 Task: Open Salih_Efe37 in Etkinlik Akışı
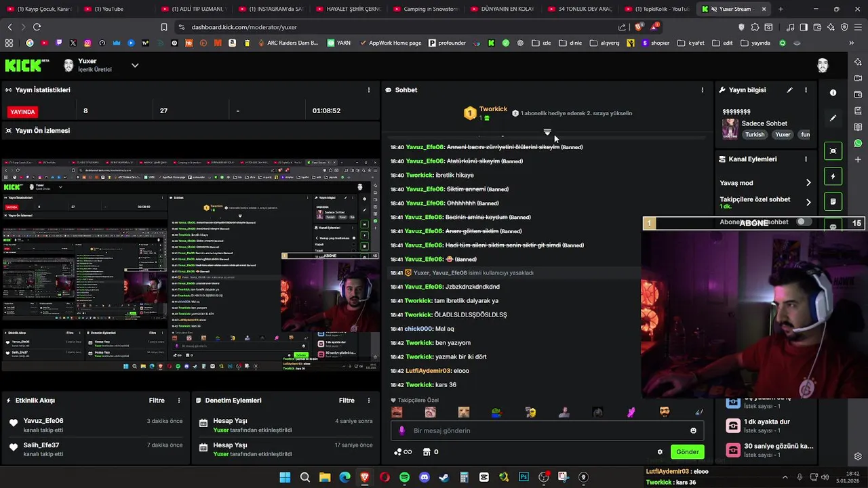point(41,445)
